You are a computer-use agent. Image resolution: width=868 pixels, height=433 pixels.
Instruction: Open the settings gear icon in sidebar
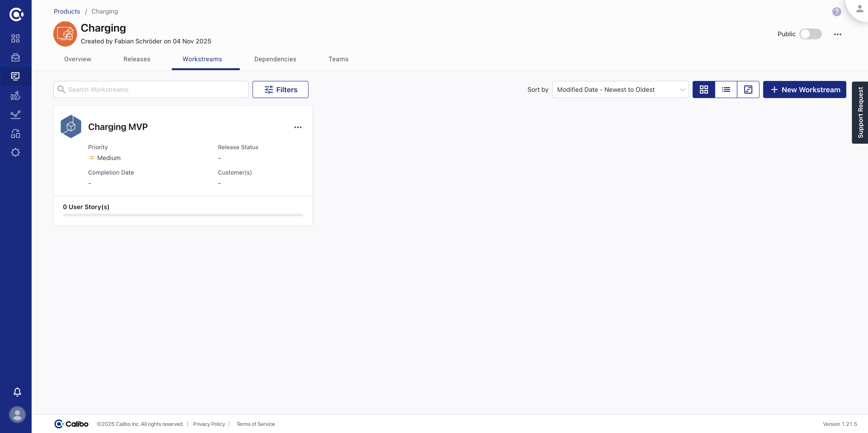[16, 152]
